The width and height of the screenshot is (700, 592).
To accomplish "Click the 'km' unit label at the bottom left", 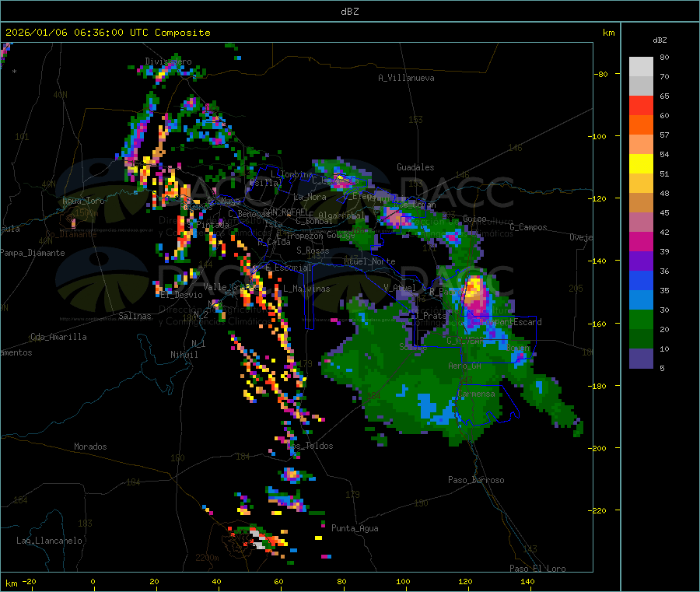I will 11,583.
